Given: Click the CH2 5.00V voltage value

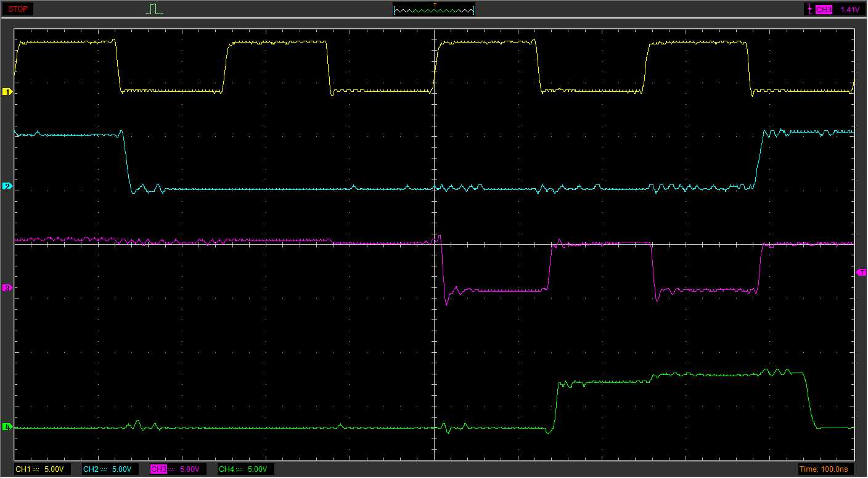Looking at the screenshot, I should pyautogui.click(x=121, y=469).
